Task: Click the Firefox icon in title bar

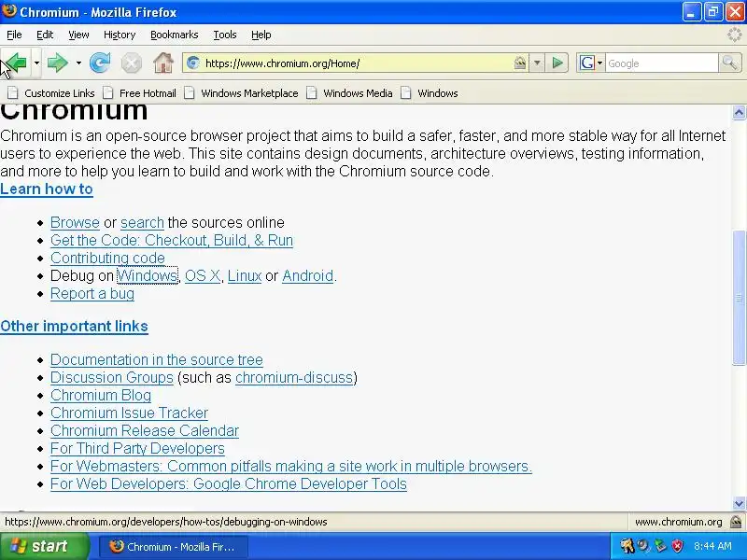Action: coord(8,11)
